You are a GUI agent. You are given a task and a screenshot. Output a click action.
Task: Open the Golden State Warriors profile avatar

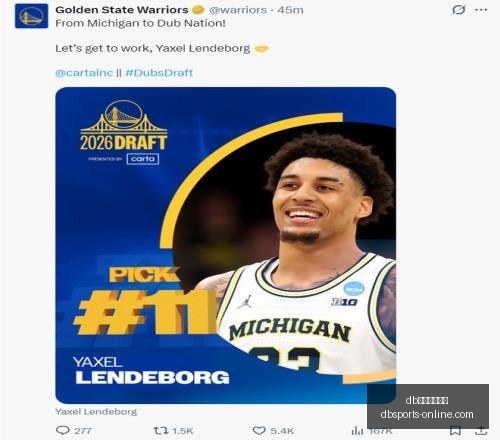coord(31,16)
